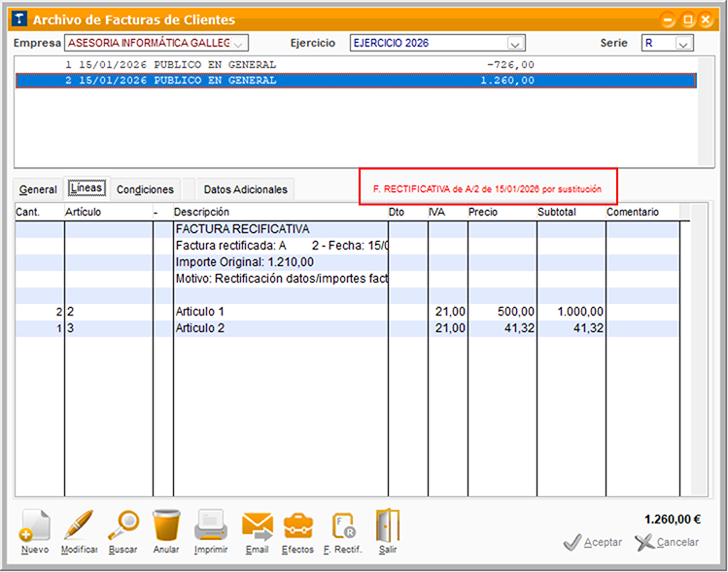This screenshot has width=728, height=572.
Task: Create a new invoice with Nuevo
Action: coord(35,531)
